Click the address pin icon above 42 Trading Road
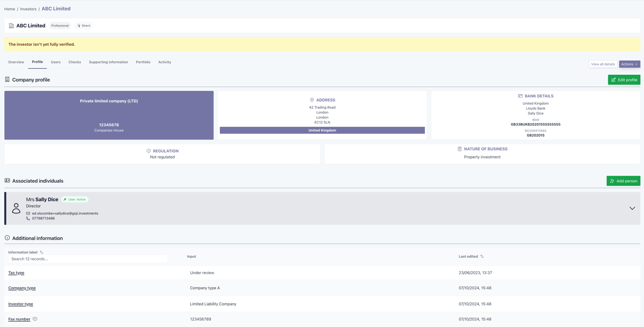 click(x=311, y=99)
